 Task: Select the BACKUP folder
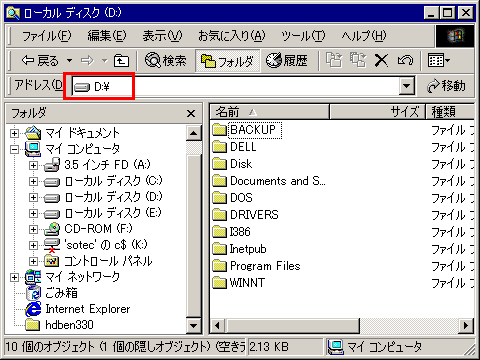[x=247, y=130]
